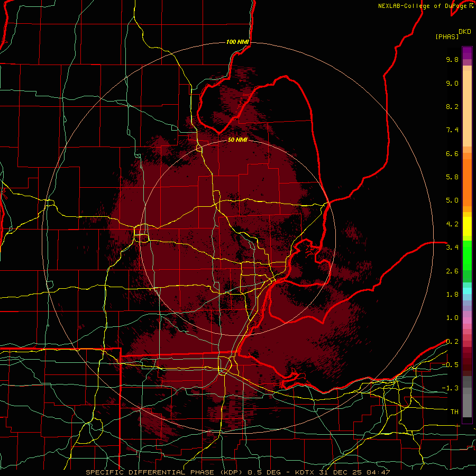The height and width of the screenshot is (476, 476).
Task: Click the large peach segment of the color bar
Action: click(x=467, y=108)
